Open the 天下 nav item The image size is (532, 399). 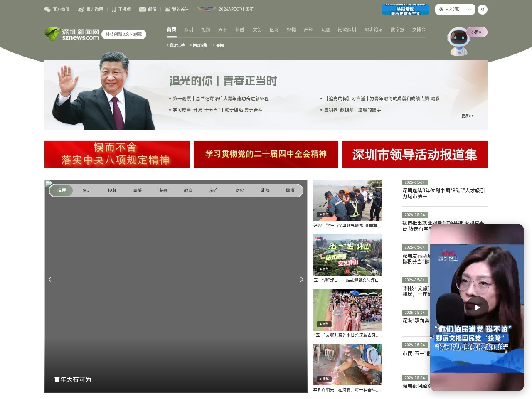click(223, 30)
